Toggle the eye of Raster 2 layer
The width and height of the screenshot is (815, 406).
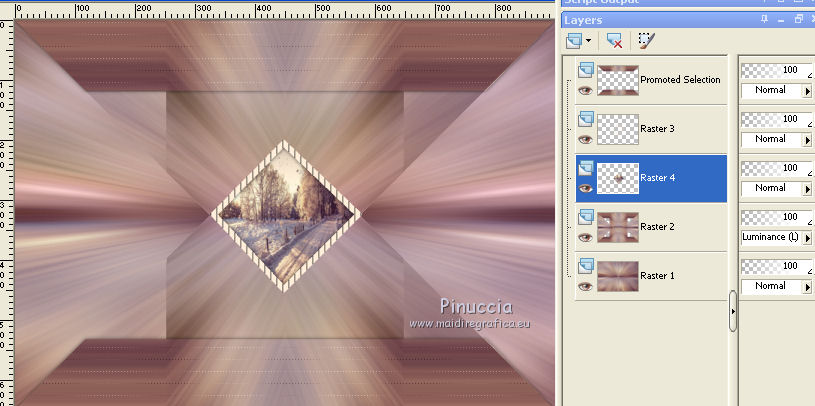585,237
